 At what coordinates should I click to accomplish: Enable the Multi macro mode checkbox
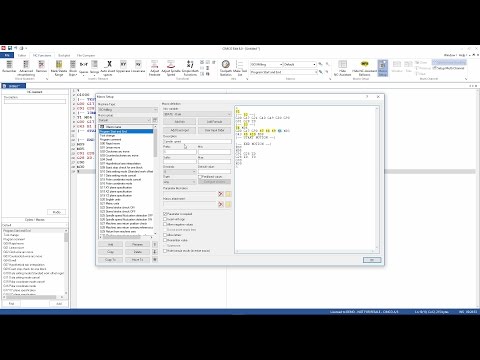pyautogui.click(x=165, y=251)
